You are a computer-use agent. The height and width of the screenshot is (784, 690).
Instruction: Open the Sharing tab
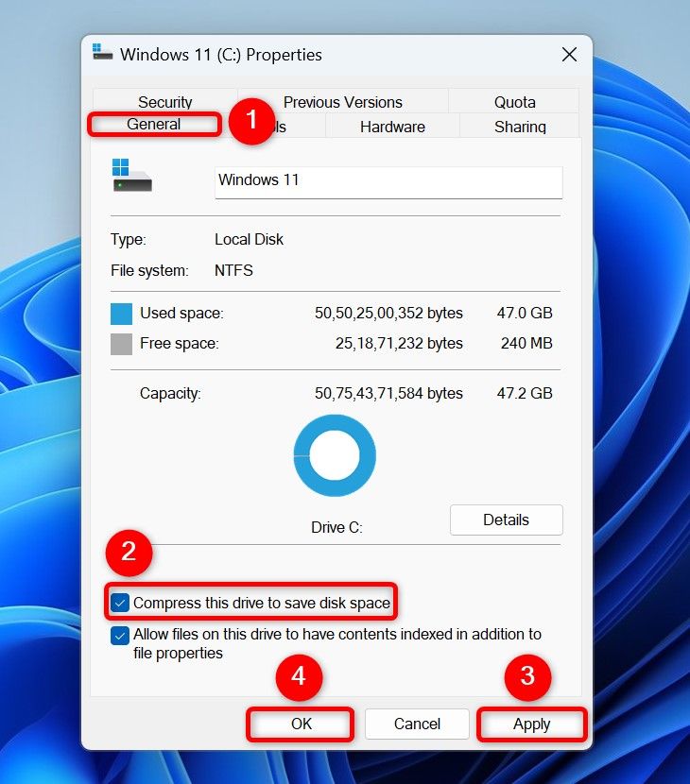click(x=520, y=126)
